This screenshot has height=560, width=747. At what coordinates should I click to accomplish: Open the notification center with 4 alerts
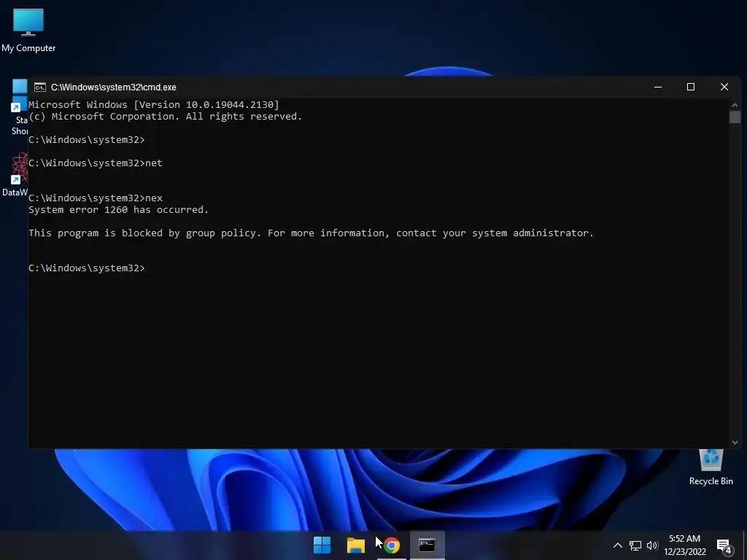point(724,546)
